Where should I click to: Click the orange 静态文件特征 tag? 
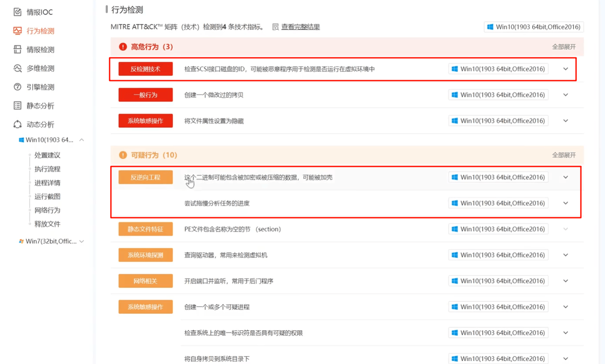[146, 229]
